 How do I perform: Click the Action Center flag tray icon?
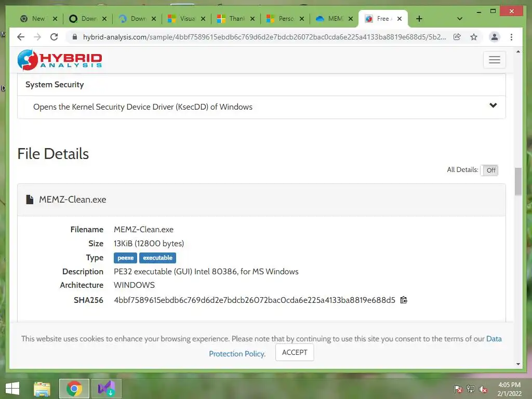[458, 389]
